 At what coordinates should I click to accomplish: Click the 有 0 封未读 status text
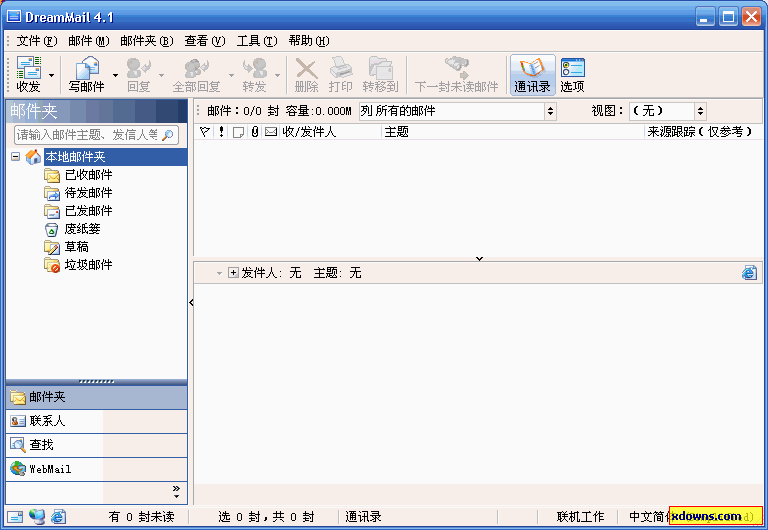(141, 517)
